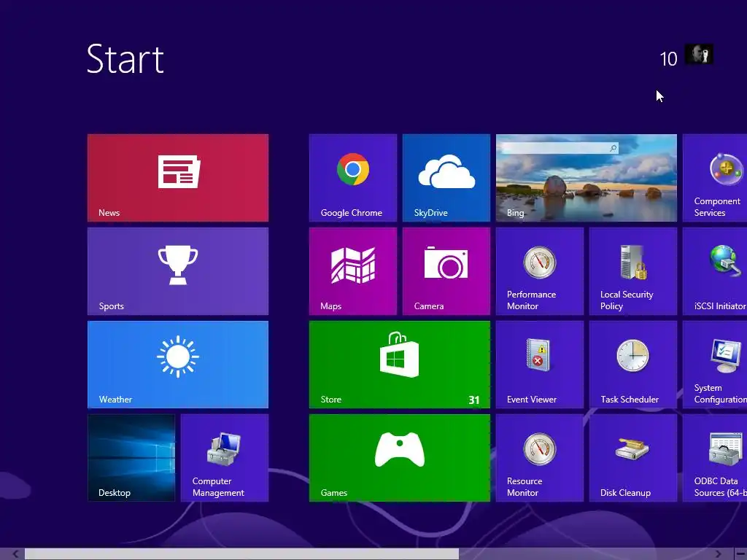This screenshot has width=747, height=560.
Task: Open the SkyDrive tile
Action: [x=446, y=178]
